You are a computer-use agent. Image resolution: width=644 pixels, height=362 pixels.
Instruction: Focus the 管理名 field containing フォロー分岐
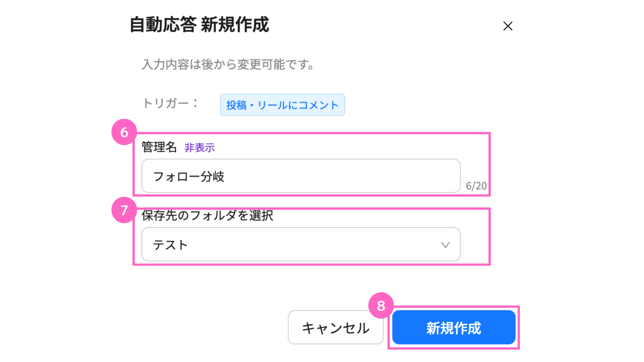pos(301,176)
